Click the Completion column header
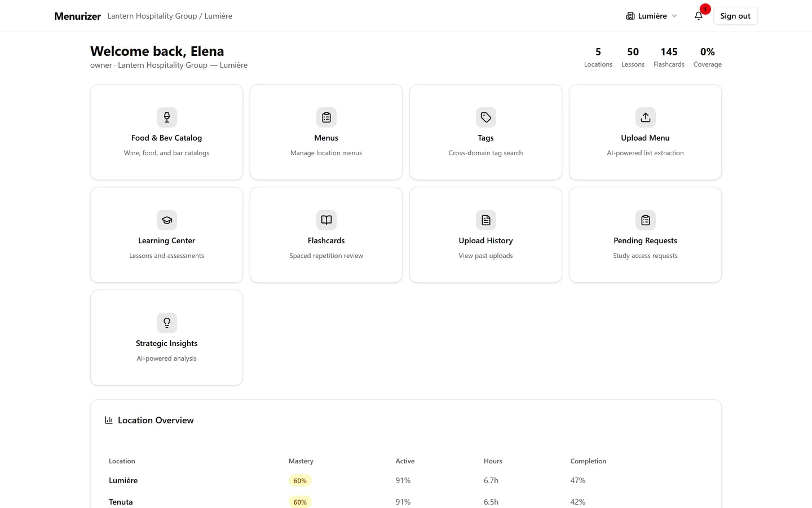The width and height of the screenshot is (812, 508). pos(588,461)
